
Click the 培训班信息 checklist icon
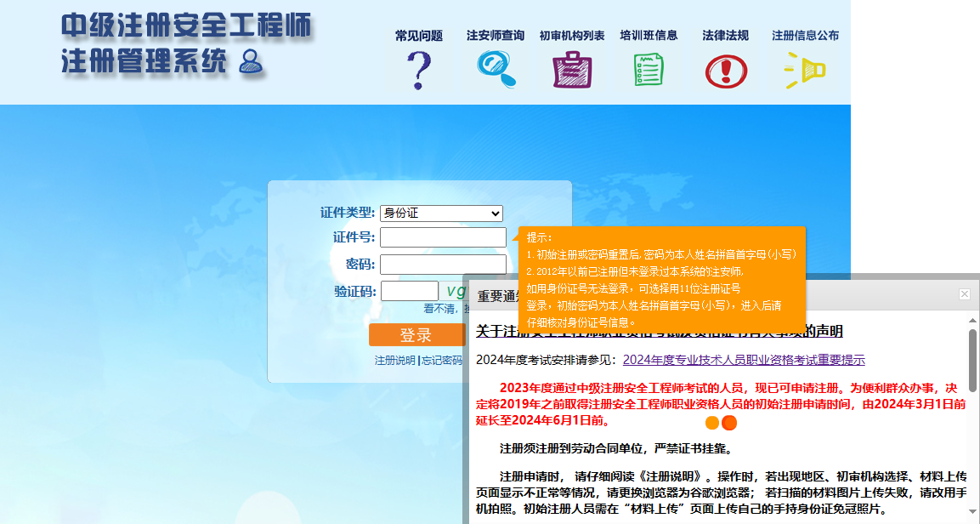(x=649, y=70)
